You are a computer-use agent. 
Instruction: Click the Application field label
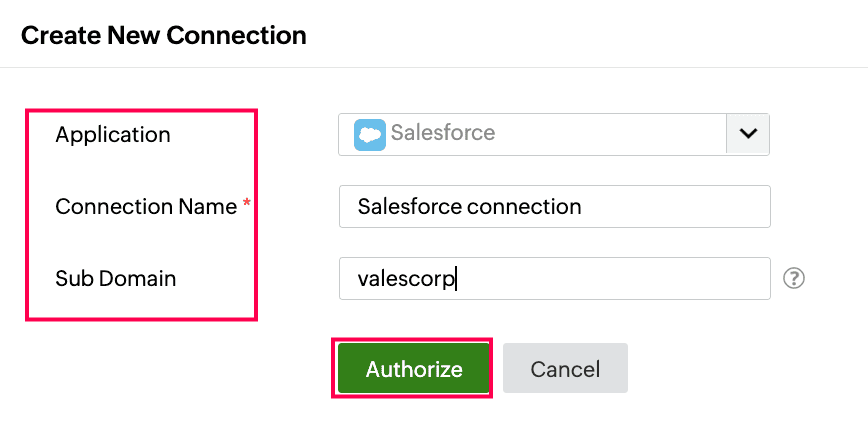coord(113,134)
